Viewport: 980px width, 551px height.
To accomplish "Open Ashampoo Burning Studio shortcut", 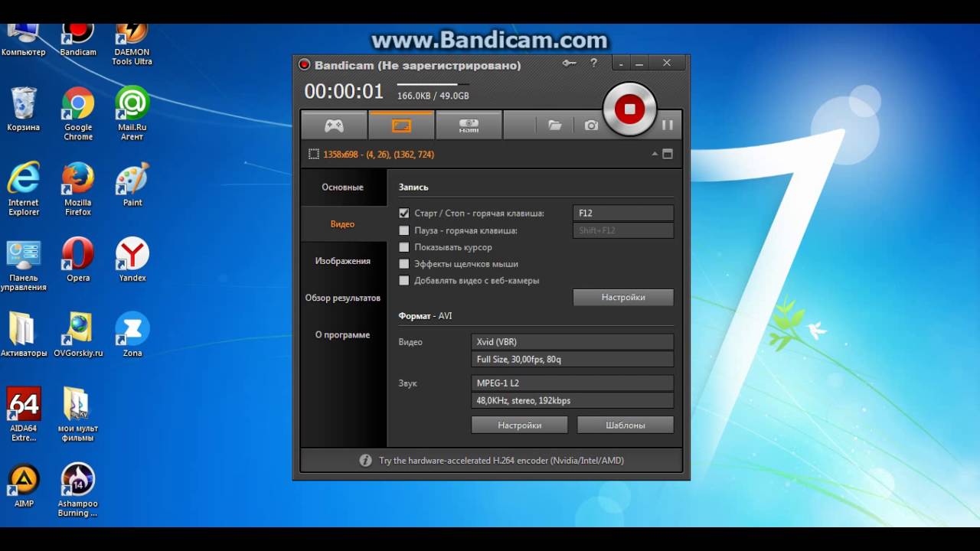I will (78, 490).
